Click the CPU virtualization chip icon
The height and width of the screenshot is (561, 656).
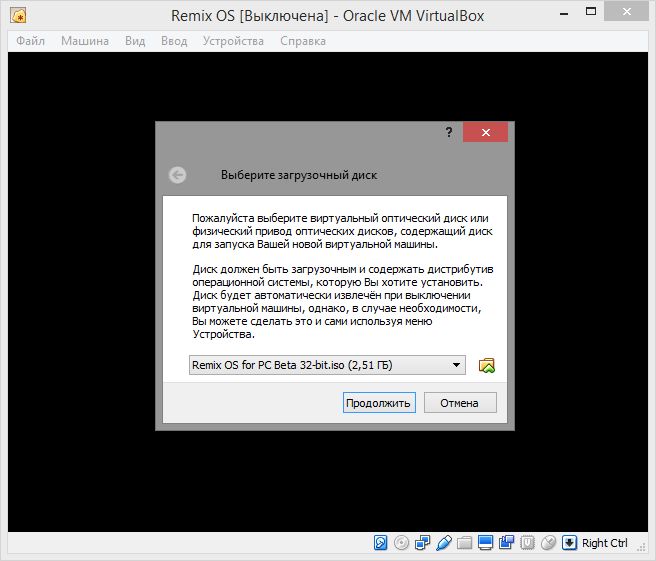point(527,543)
